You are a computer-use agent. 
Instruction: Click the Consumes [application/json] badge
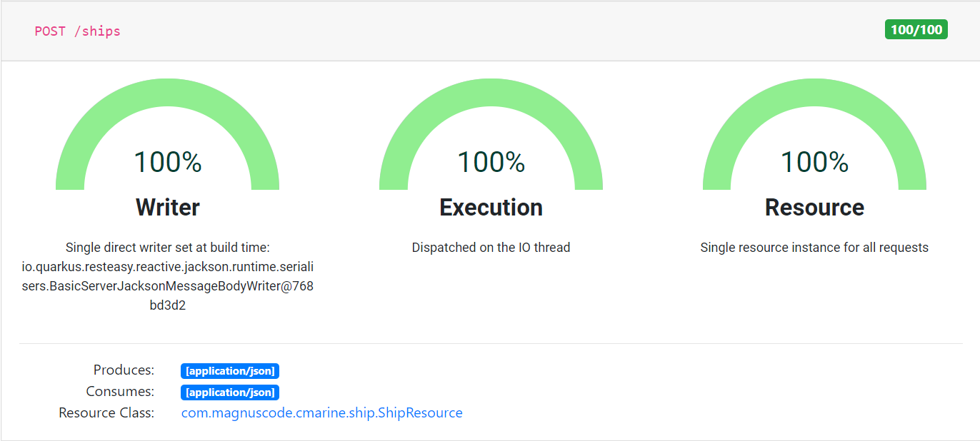(x=230, y=392)
